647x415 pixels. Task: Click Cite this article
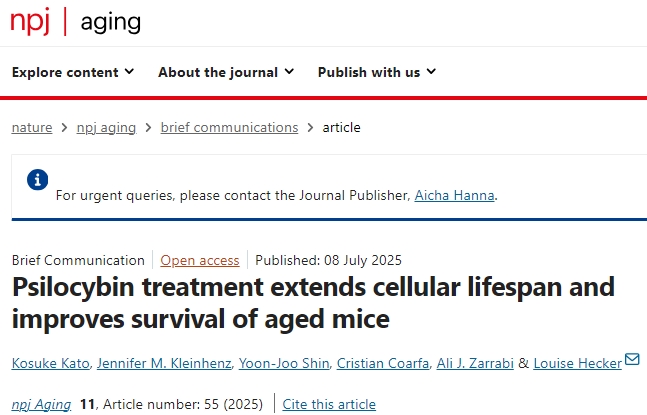click(x=329, y=404)
